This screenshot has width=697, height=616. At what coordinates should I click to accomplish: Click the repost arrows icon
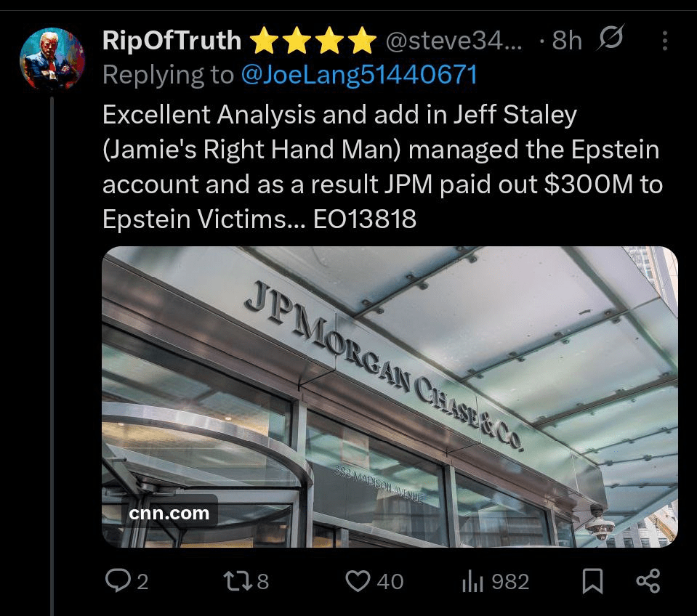point(236,581)
